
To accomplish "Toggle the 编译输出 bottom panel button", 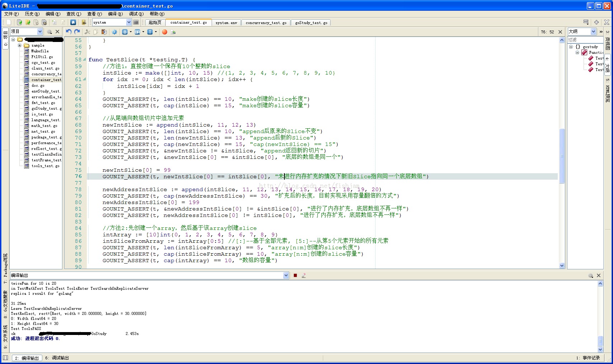I will pos(27,358).
